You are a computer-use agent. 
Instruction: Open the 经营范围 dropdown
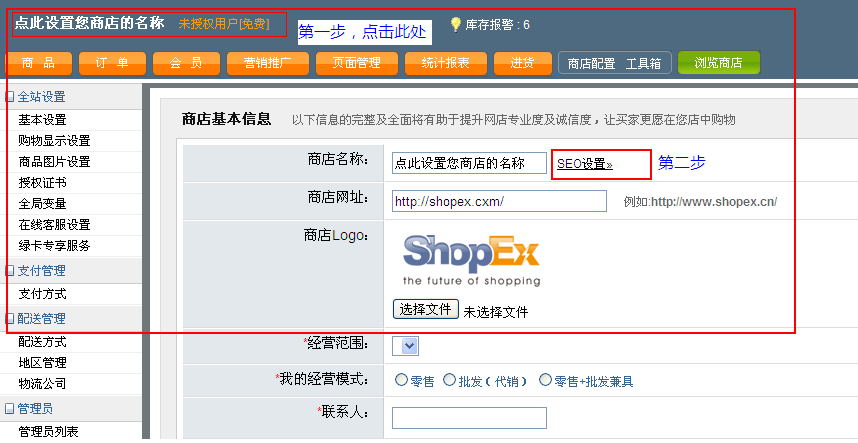point(406,346)
